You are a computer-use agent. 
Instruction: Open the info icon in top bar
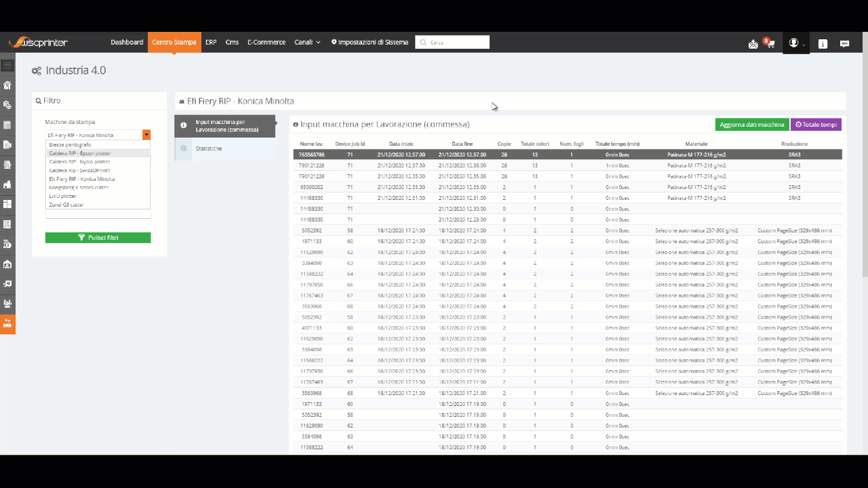(823, 43)
